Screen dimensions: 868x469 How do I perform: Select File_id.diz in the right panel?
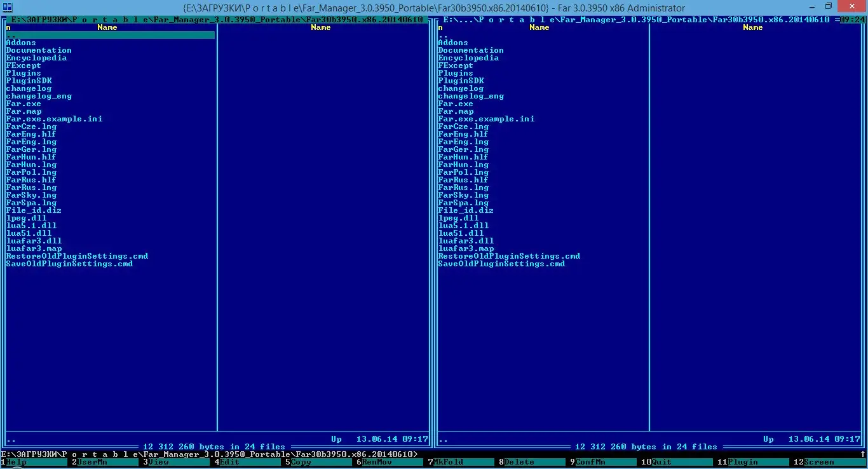point(466,210)
